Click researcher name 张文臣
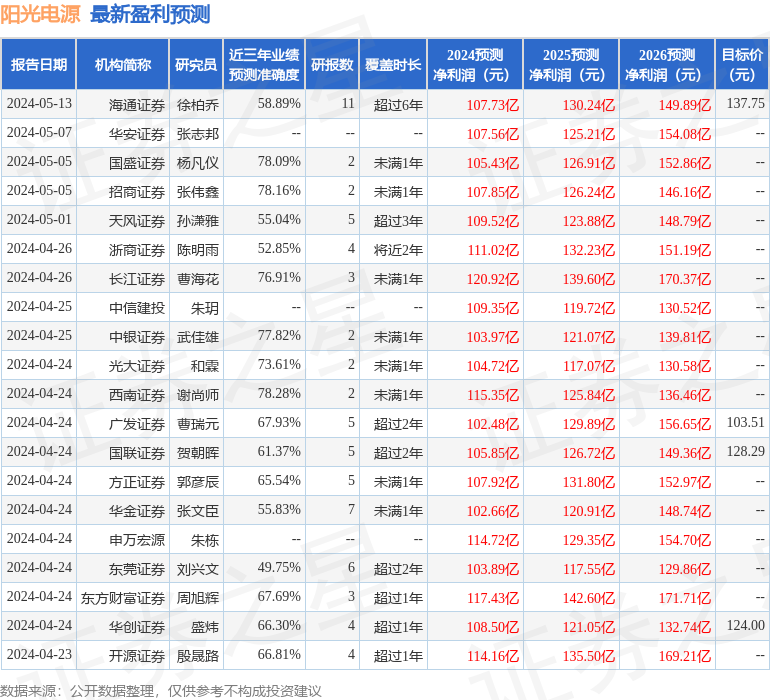The image size is (770, 700). [198, 510]
